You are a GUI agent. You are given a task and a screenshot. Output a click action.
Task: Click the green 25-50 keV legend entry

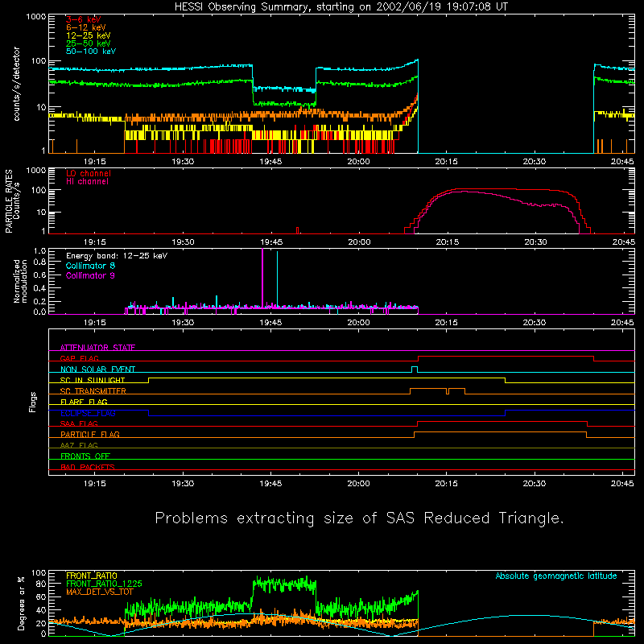(89, 43)
